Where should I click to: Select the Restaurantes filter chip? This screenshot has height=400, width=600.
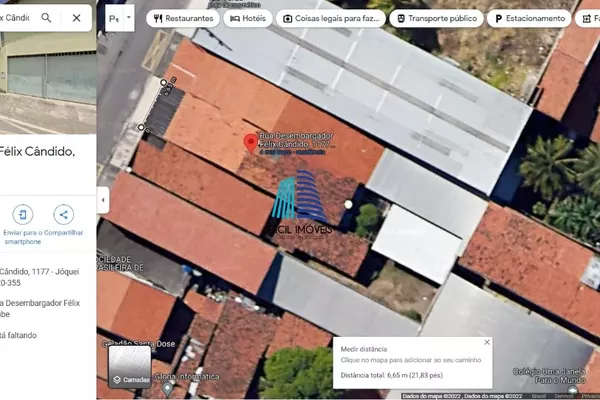tap(183, 18)
